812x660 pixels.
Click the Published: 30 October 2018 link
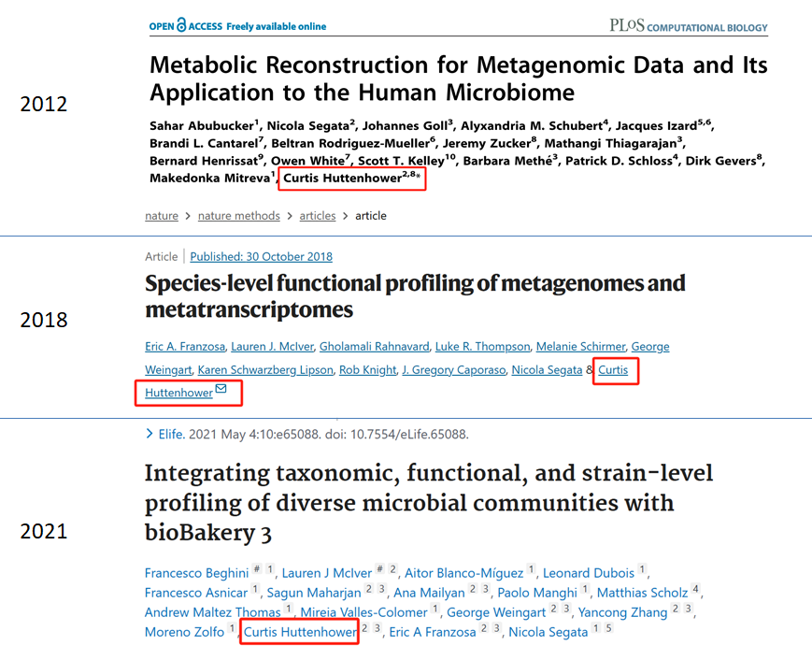(261, 256)
